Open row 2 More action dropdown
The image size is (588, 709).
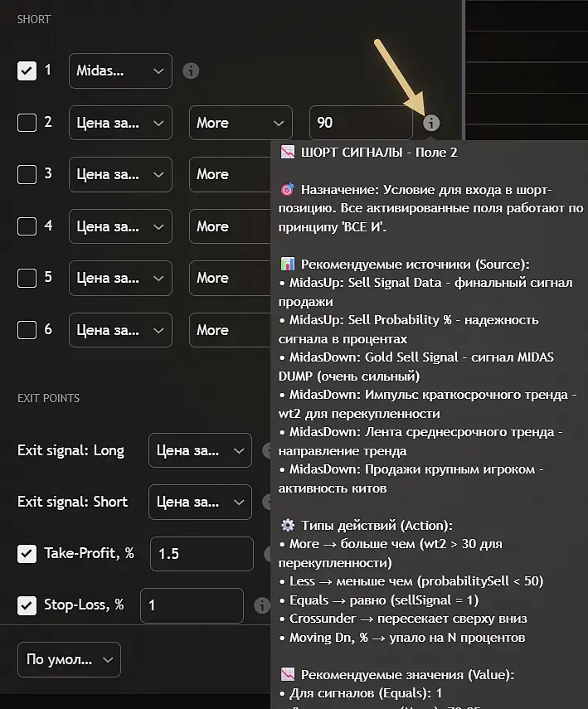pos(241,123)
